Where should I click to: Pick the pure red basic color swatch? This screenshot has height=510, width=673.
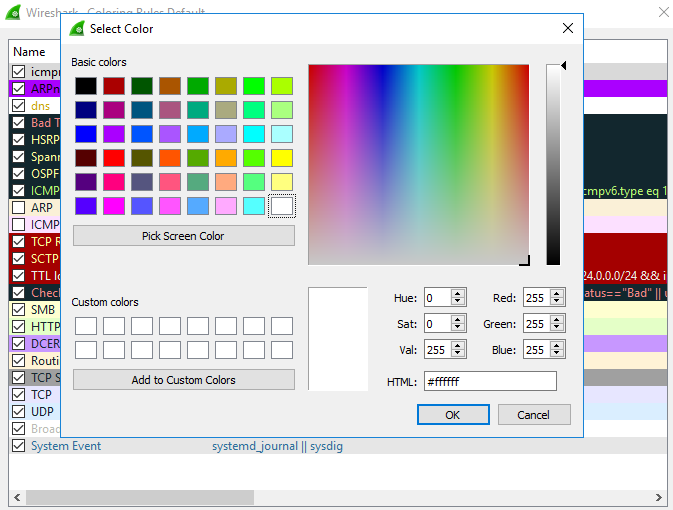[x=114, y=158]
